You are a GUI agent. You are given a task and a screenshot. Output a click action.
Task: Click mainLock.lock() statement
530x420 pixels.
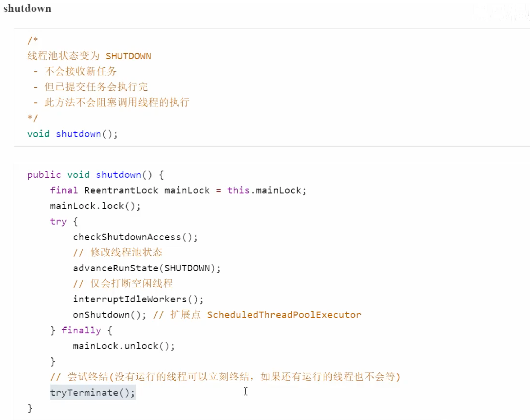95,206
